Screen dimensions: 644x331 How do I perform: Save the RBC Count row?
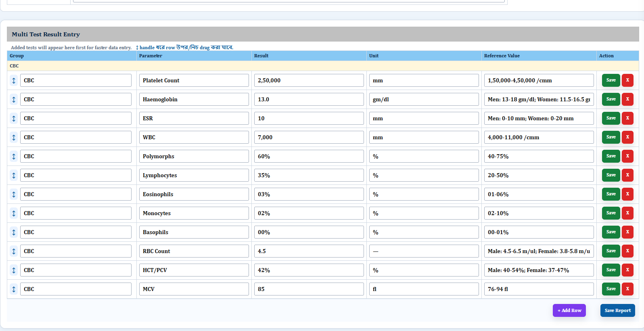(x=611, y=251)
